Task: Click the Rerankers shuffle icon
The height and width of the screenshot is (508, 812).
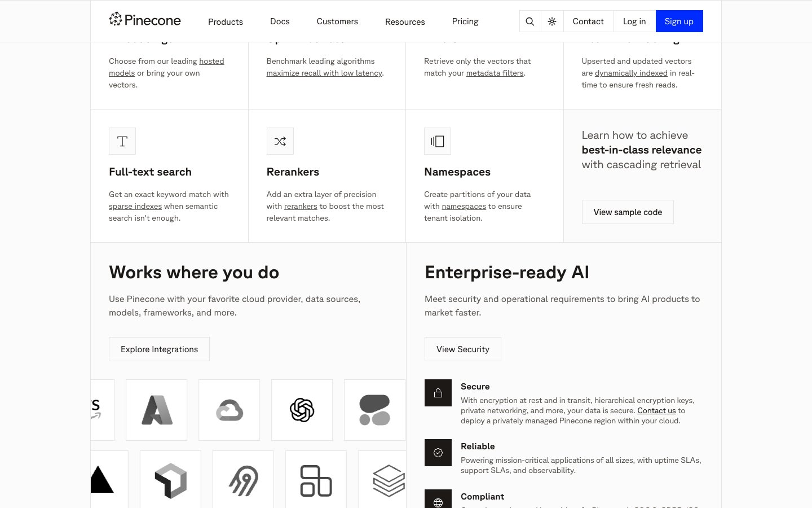Action: [x=280, y=141]
